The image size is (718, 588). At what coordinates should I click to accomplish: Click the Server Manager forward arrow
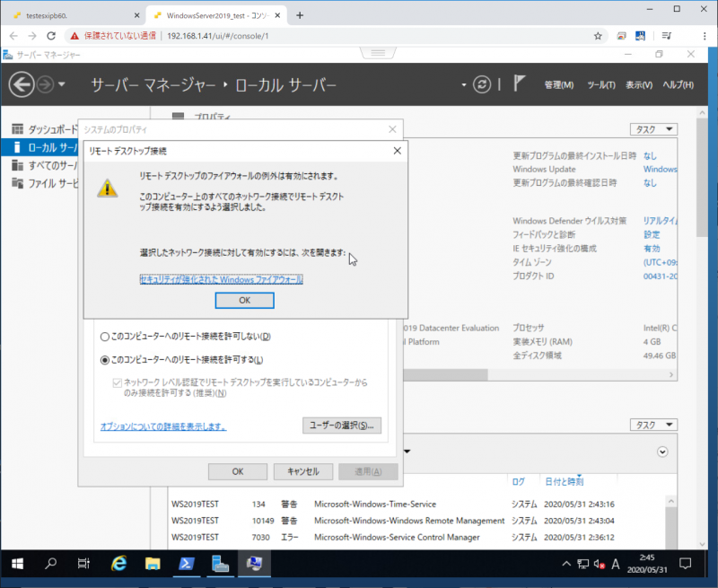point(45,84)
